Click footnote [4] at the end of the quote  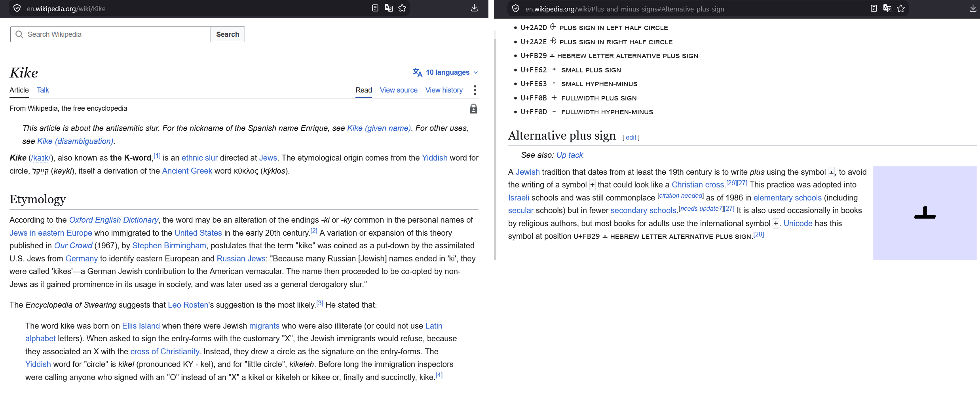pyautogui.click(x=439, y=375)
